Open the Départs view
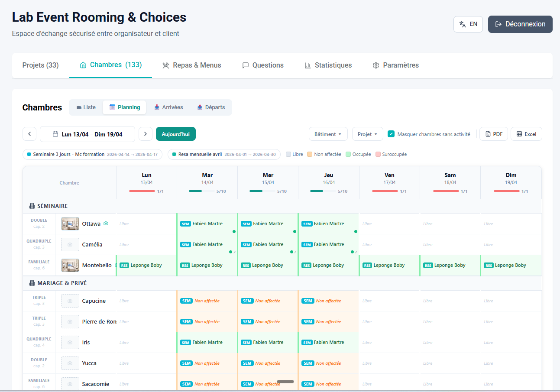The image size is (560, 392). pyautogui.click(x=210, y=107)
